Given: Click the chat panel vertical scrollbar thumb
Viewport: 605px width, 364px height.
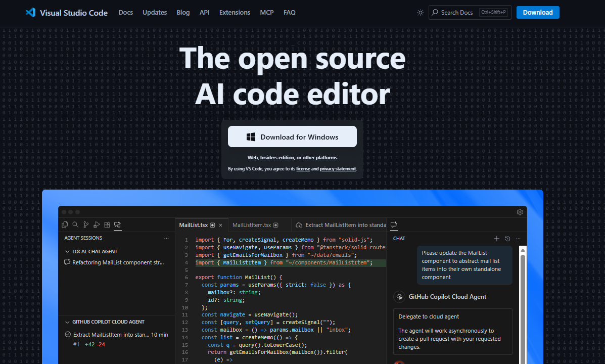Looking at the screenshot, I should (523, 309).
